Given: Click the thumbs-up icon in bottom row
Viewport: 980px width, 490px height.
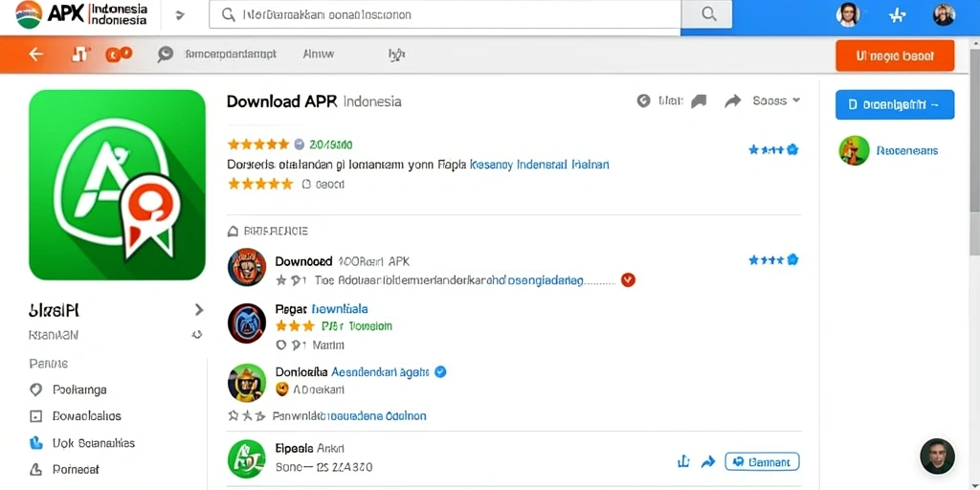Looking at the screenshot, I should (683, 462).
